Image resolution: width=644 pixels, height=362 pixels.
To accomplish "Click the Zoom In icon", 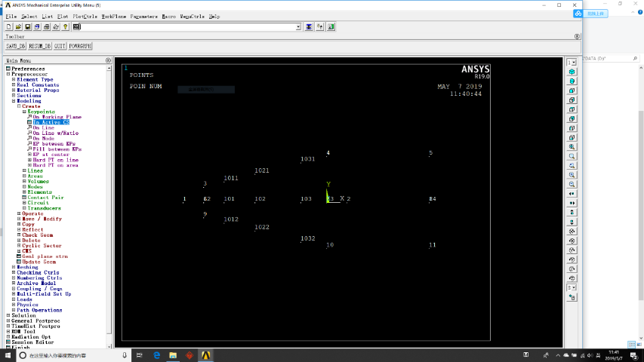I will pos(572,175).
